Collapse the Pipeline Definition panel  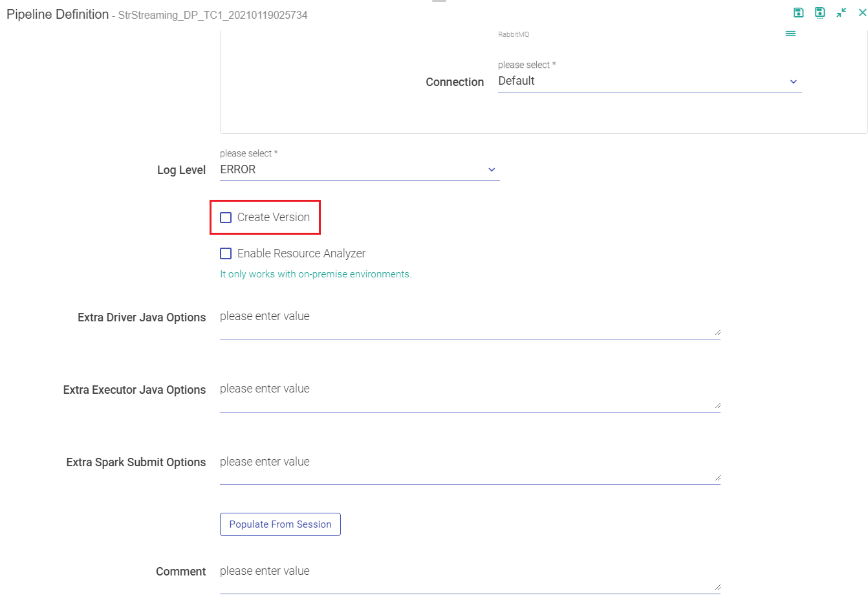point(841,12)
